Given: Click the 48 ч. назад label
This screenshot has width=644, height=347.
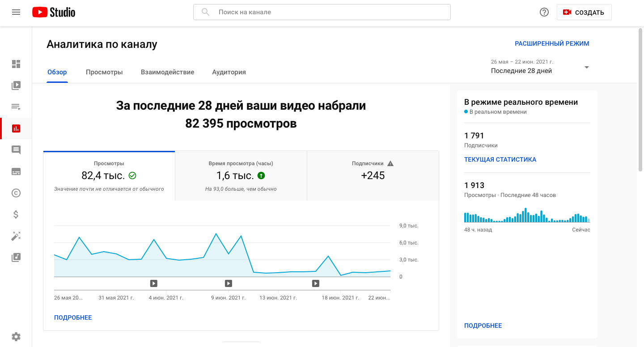Looking at the screenshot, I should 478,230.
